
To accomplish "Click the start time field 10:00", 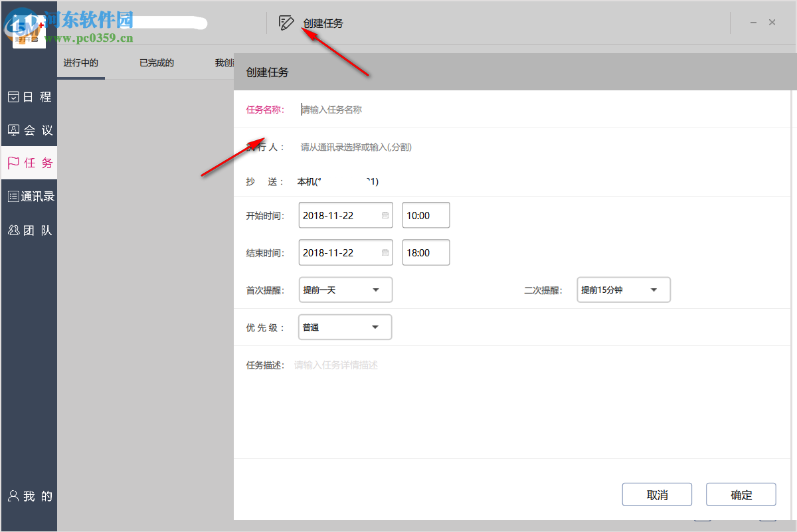I will (426, 215).
